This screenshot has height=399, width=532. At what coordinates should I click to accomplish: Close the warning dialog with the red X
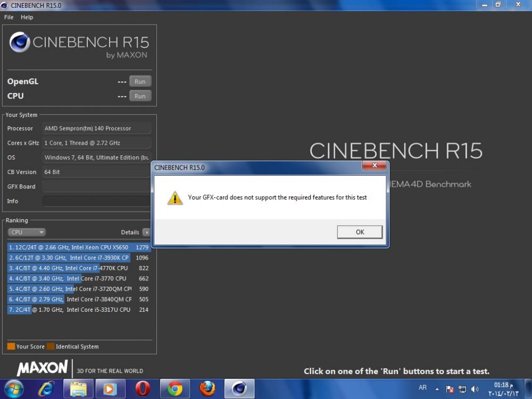coord(374,165)
